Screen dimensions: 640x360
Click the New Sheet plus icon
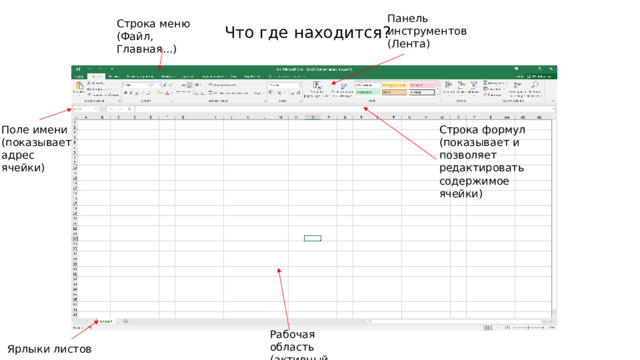point(125,321)
